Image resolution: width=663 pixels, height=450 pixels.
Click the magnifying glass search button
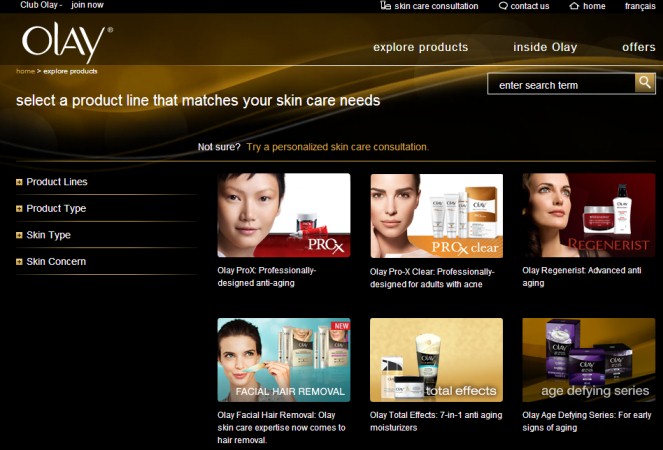tap(645, 82)
